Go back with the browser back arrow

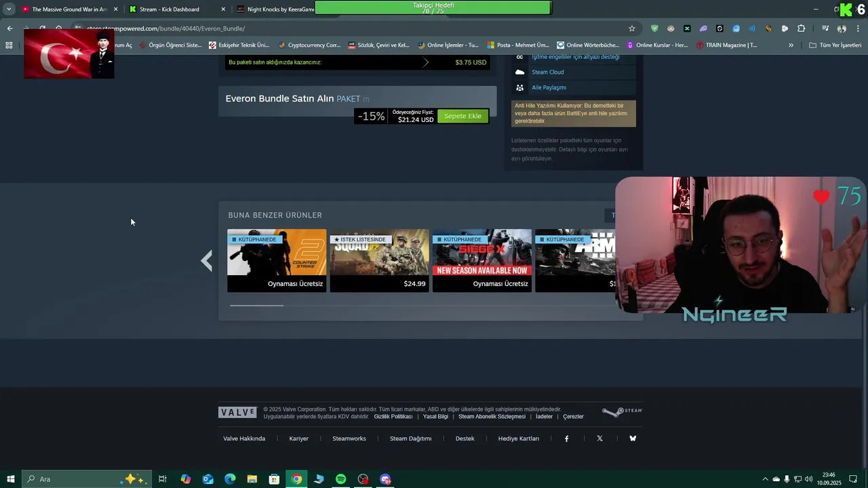[9, 28]
